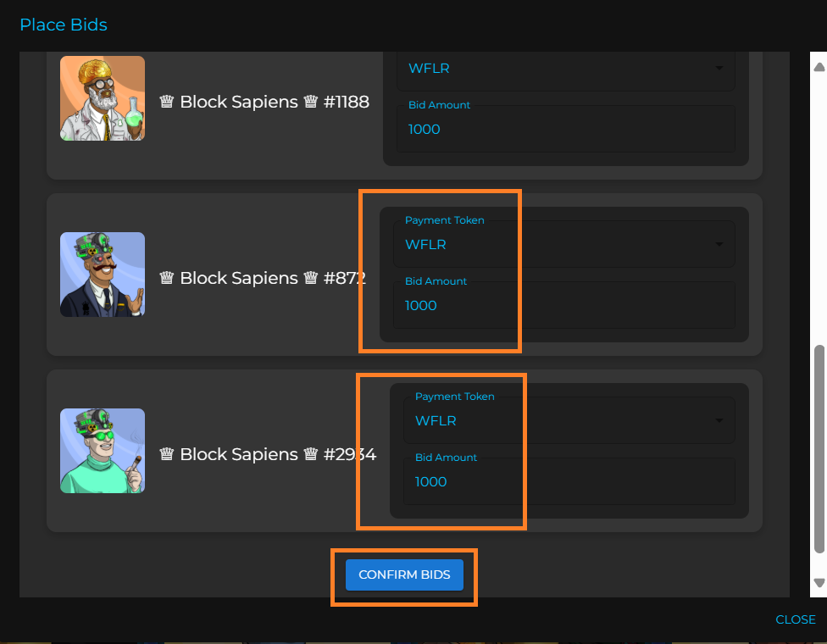827x644 pixels.
Task: Click the Close link
Action: click(x=795, y=619)
